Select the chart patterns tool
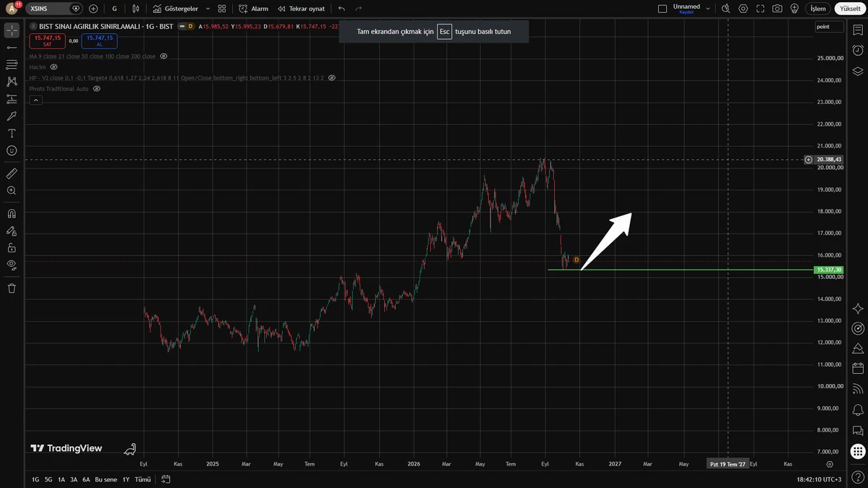868x488 pixels. point(12,82)
